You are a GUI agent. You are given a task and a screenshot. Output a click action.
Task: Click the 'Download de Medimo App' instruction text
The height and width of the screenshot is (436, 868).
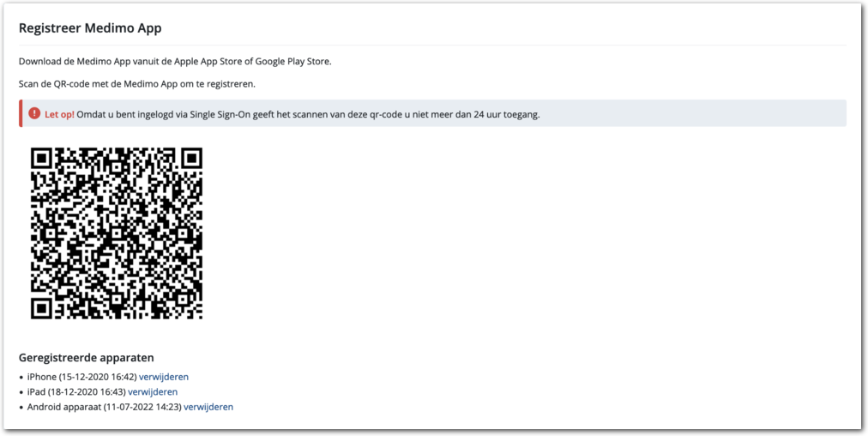(x=174, y=62)
